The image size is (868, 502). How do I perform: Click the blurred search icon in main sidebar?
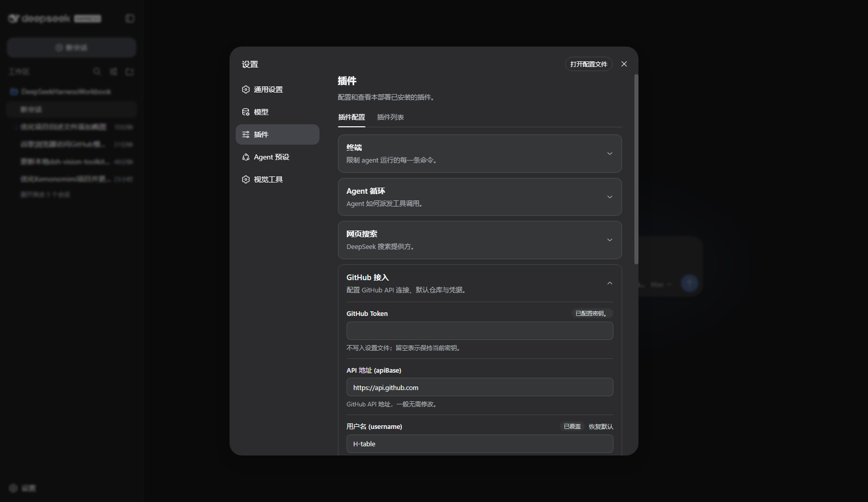click(97, 72)
